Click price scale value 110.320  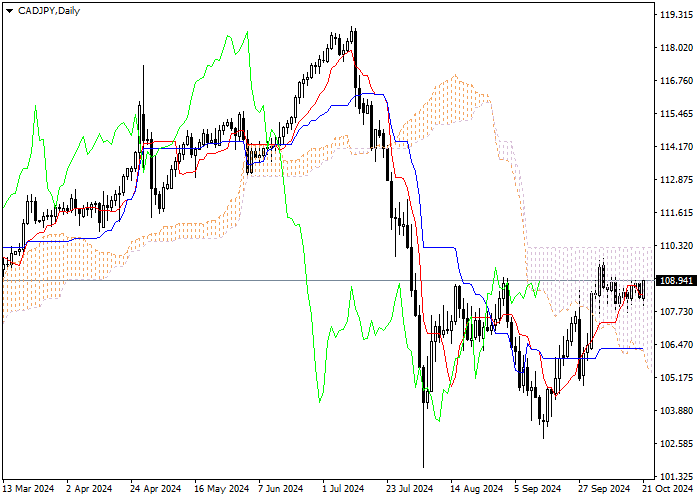pos(676,246)
